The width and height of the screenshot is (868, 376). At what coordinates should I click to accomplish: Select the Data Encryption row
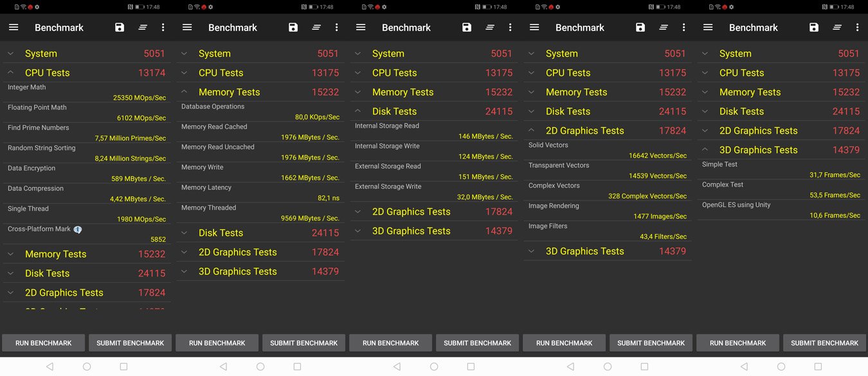pyautogui.click(x=87, y=174)
